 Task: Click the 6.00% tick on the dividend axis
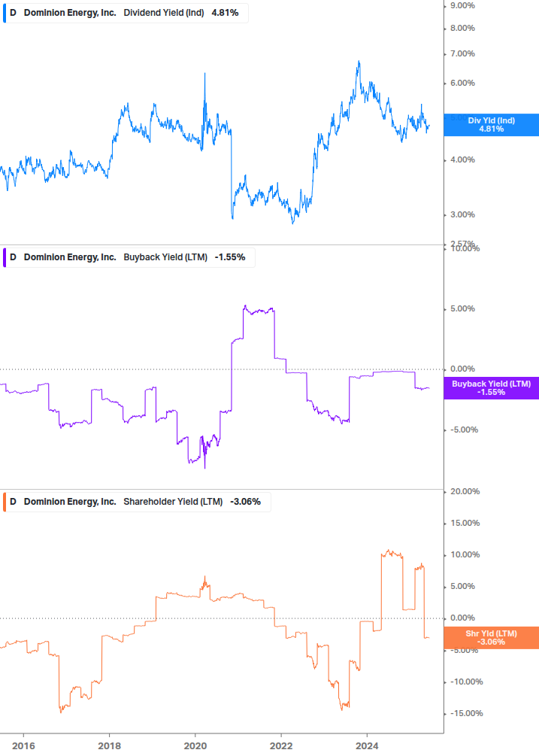tap(462, 83)
